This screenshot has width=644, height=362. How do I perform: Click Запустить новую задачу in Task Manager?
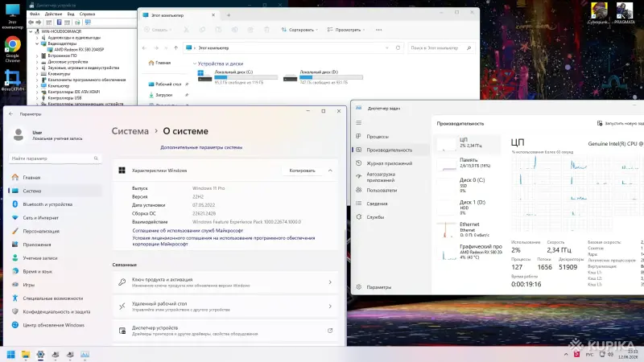click(620, 123)
